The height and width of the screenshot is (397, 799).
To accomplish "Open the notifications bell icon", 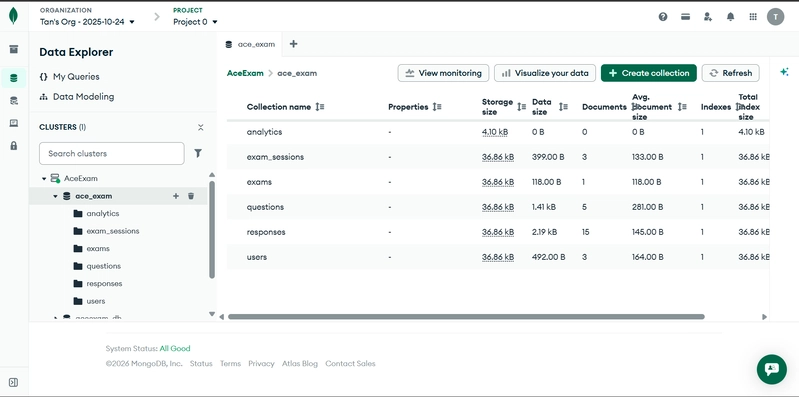I will point(730,17).
